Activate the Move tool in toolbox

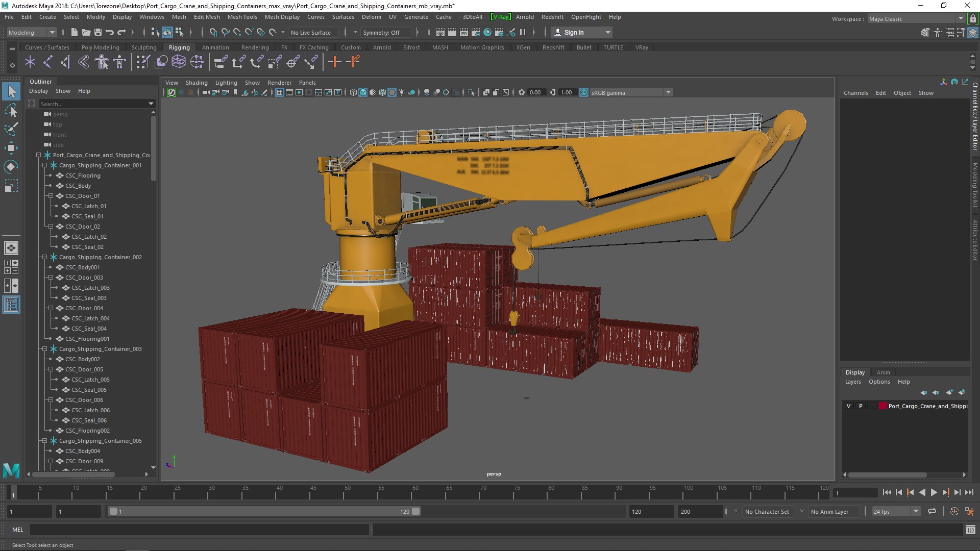11,148
